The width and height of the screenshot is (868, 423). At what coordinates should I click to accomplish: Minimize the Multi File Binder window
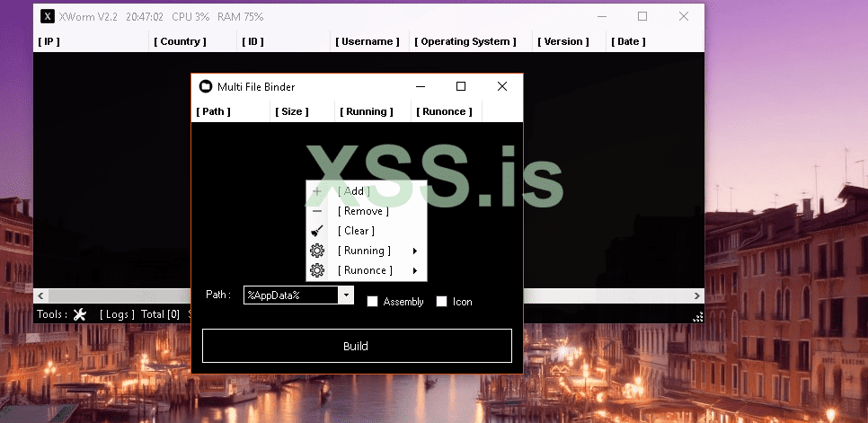pos(421,86)
